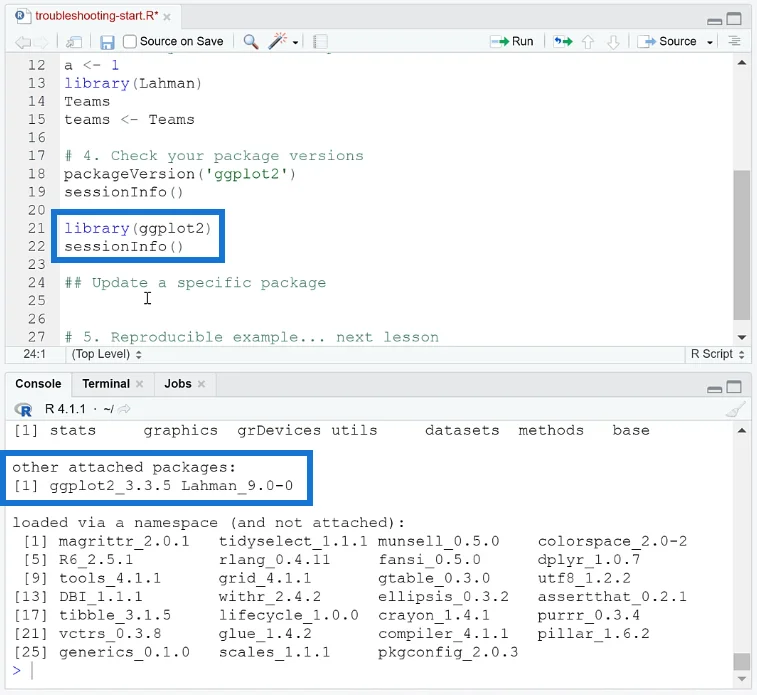Viewport: 757px width, 695px height.
Task: Open the (Top Level) scope selector
Action: pyautogui.click(x=106, y=354)
